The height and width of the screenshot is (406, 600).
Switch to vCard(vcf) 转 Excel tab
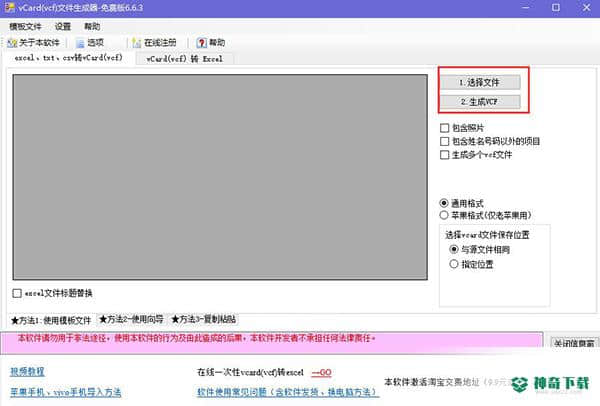tap(184, 59)
